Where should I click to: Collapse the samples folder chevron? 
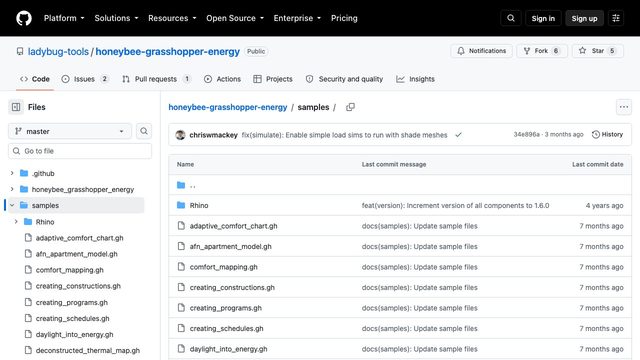click(x=12, y=205)
